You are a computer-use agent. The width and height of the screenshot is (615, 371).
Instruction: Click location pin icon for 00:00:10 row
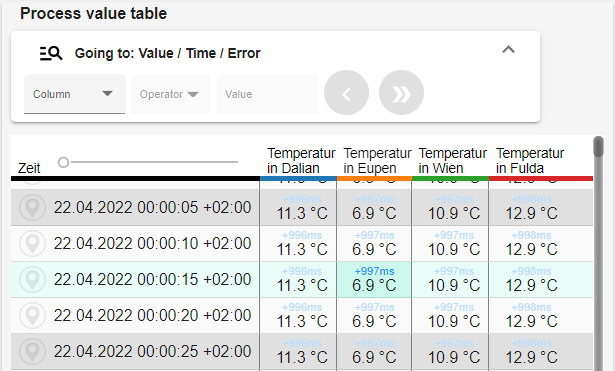coord(33,244)
